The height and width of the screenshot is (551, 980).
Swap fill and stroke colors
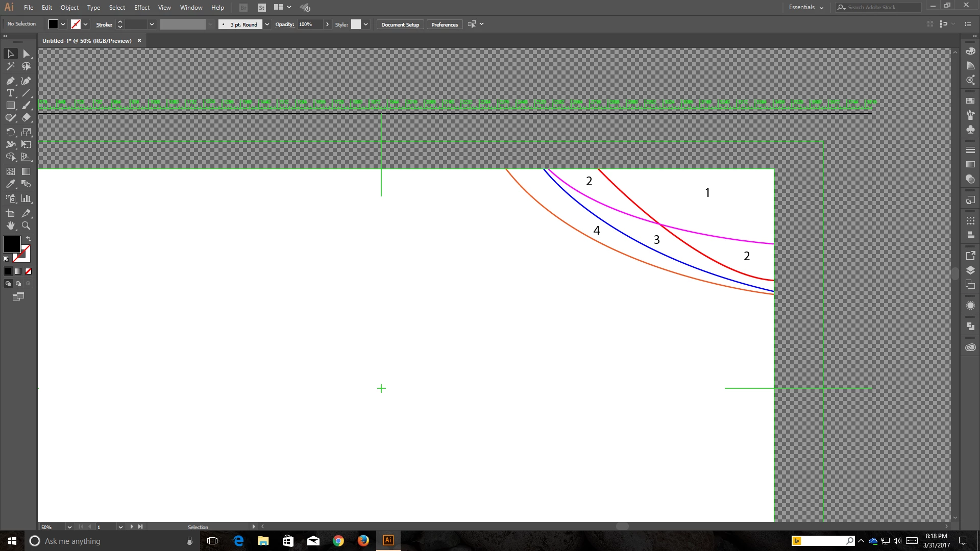pos(29,239)
